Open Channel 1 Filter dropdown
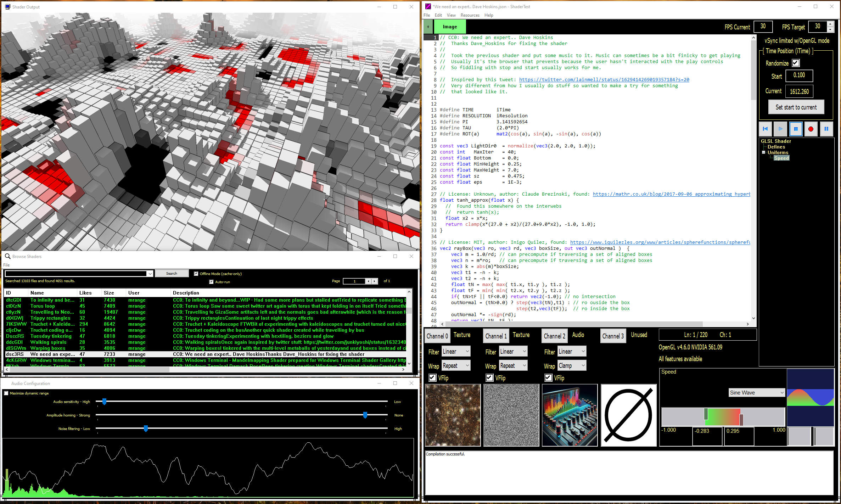This screenshot has height=504, width=841. pos(513,352)
